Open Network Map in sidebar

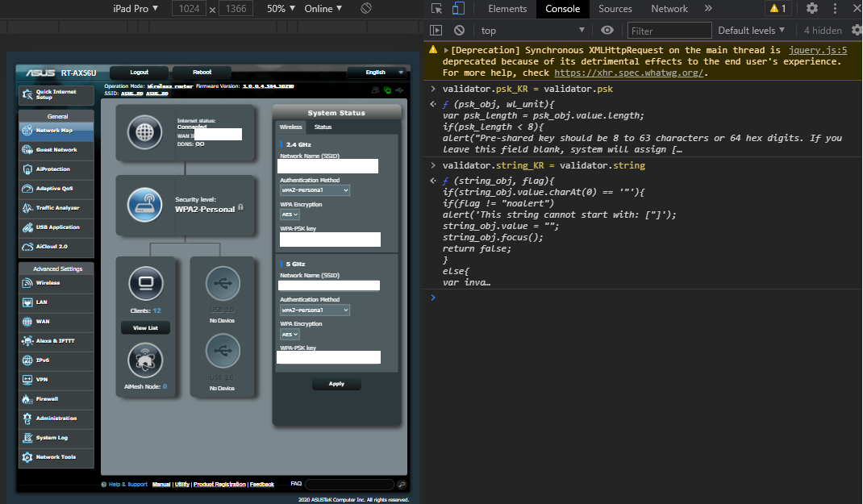pos(56,131)
